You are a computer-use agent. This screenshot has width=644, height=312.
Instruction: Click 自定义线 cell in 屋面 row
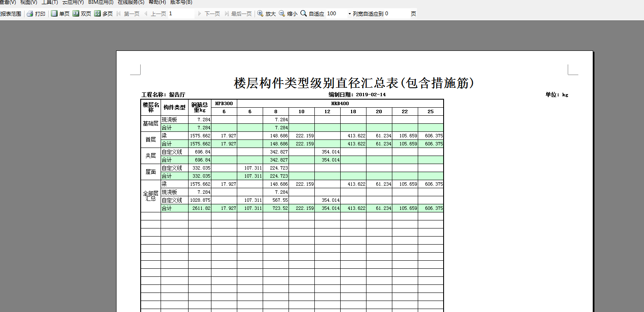175,168
